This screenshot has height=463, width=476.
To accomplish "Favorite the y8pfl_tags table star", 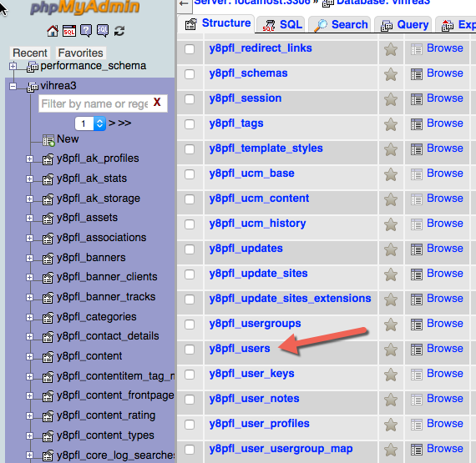I will pyautogui.click(x=391, y=124).
